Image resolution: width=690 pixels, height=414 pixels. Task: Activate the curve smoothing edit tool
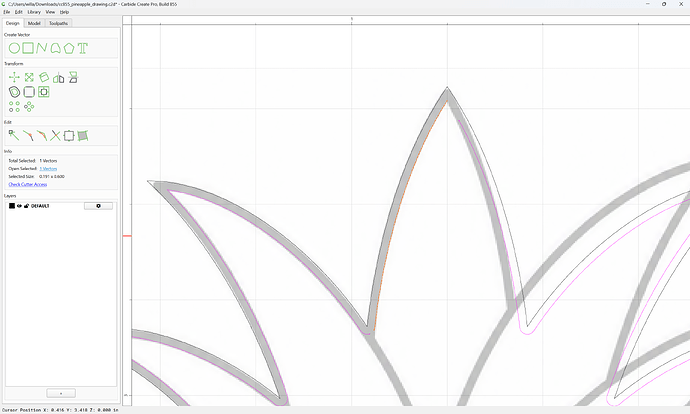pyautogui.click(x=42, y=136)
